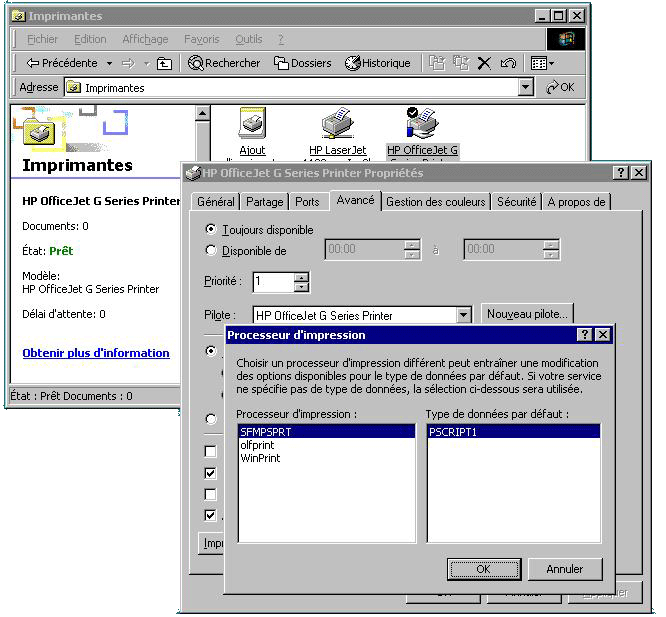Click the Priorité number field

(x=274, y=282)
